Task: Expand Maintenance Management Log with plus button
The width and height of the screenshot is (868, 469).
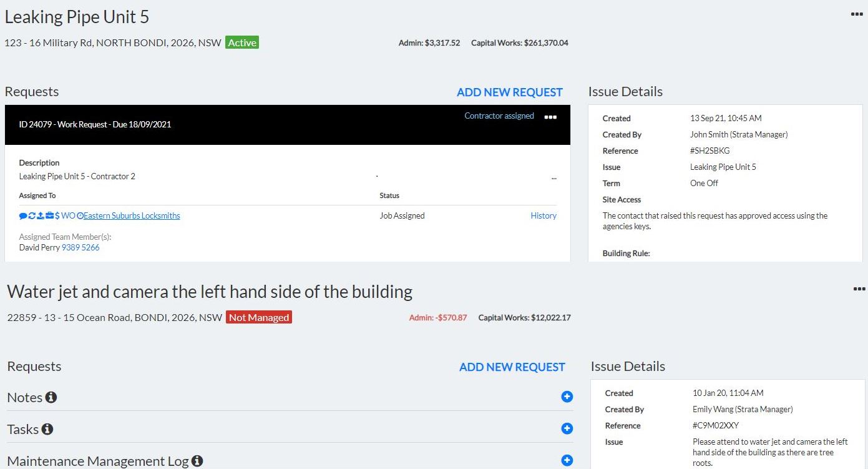Action: 567,460
